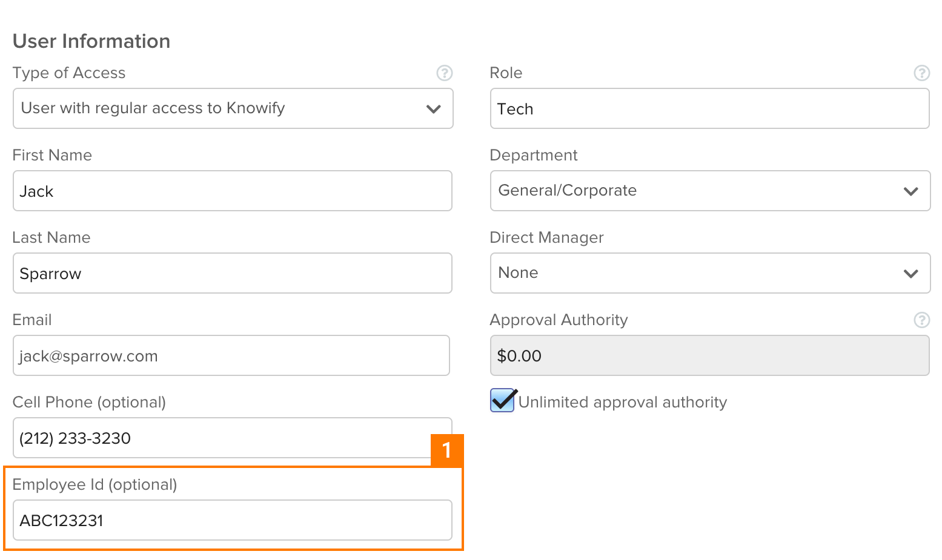Click the Approval Authority label
Screen dimensions: 942x560
[559, 320]
